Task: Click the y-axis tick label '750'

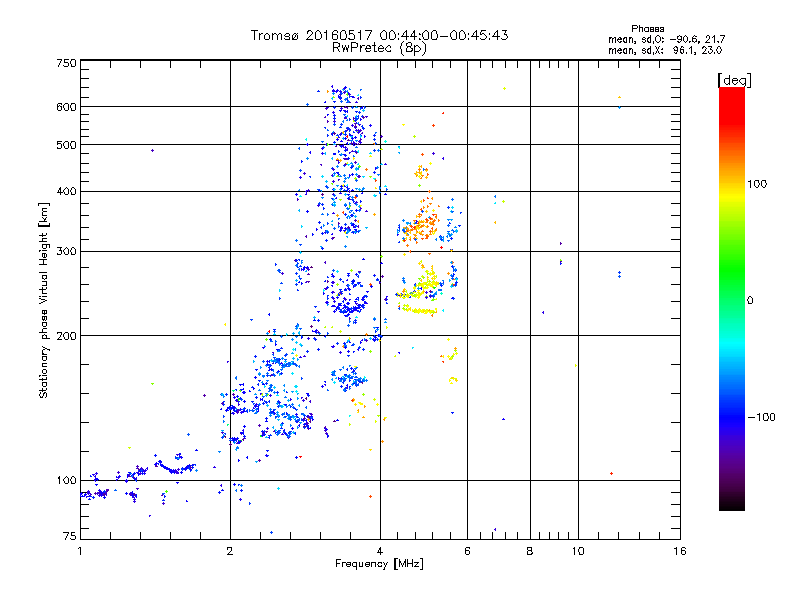Action: (x=66, y=63)
